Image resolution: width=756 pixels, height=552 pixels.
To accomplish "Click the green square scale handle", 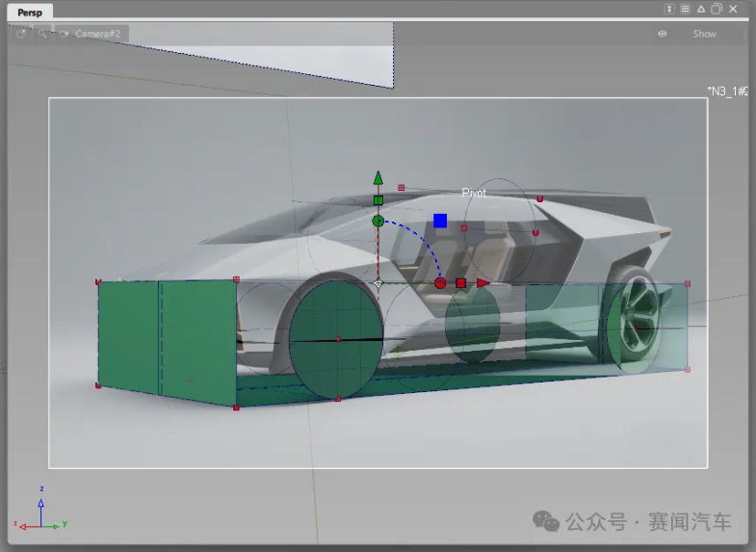I will [x=378, y=200].
